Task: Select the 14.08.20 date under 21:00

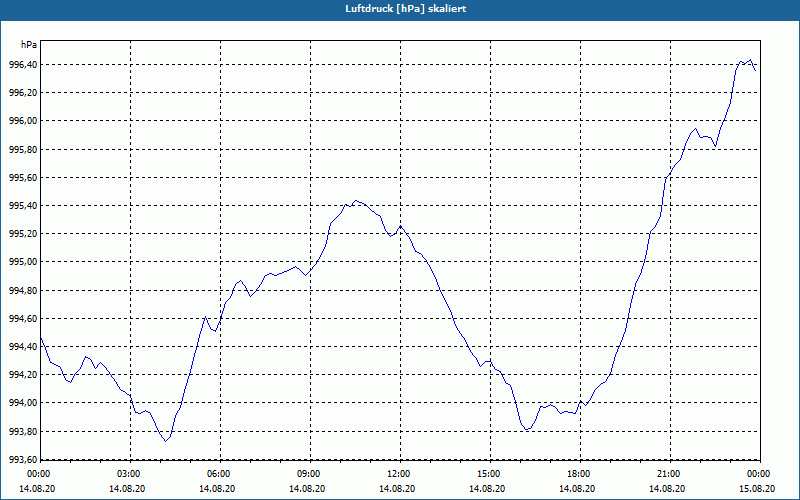Action: 667,488
